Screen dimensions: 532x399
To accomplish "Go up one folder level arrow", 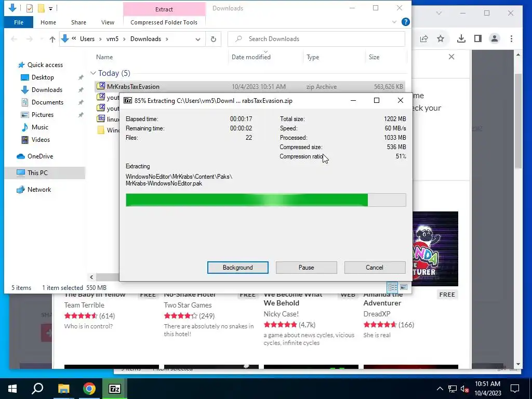I will click(52, 39).
